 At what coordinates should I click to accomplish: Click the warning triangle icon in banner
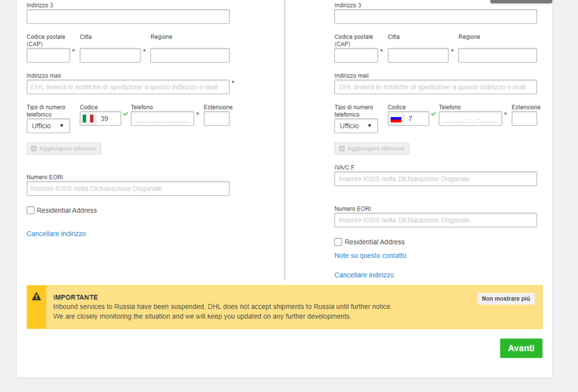(36, 296)
